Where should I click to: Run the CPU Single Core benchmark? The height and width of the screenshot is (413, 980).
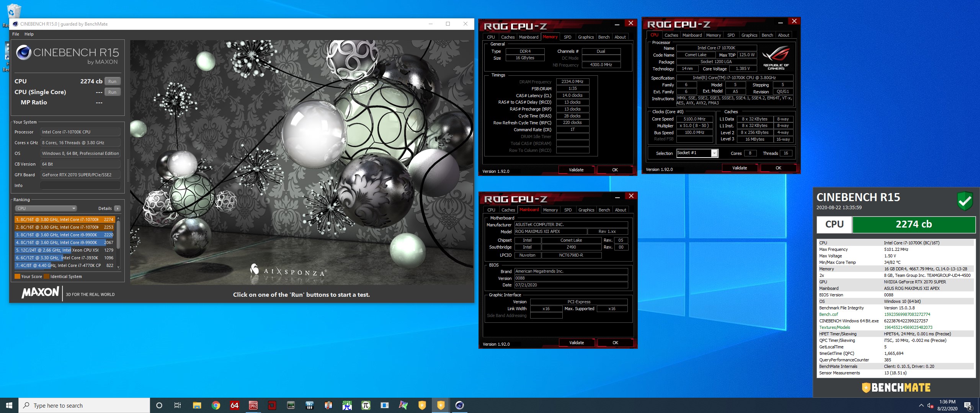pyautogui.click(x=112, y=92)
